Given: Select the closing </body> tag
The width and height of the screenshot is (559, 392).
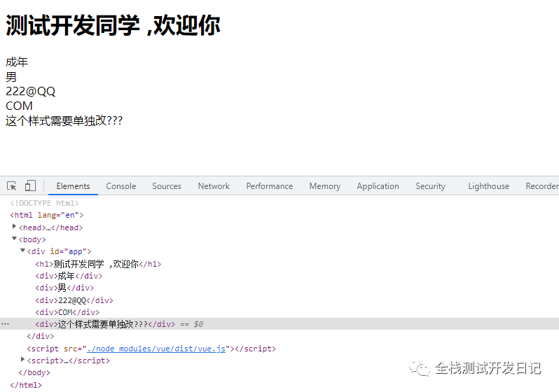Looking at the screenshot, I should tap(34, 372).
